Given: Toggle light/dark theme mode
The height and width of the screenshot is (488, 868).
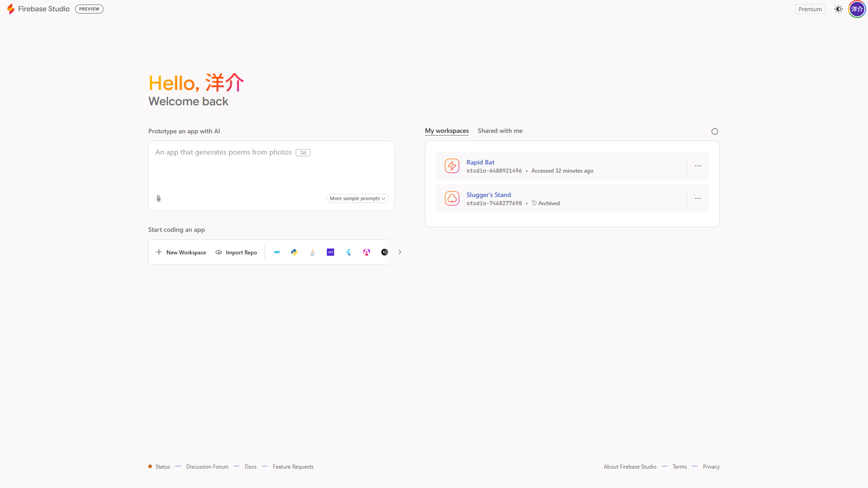Looking at the screenshot, I should (x=838, y=9).
